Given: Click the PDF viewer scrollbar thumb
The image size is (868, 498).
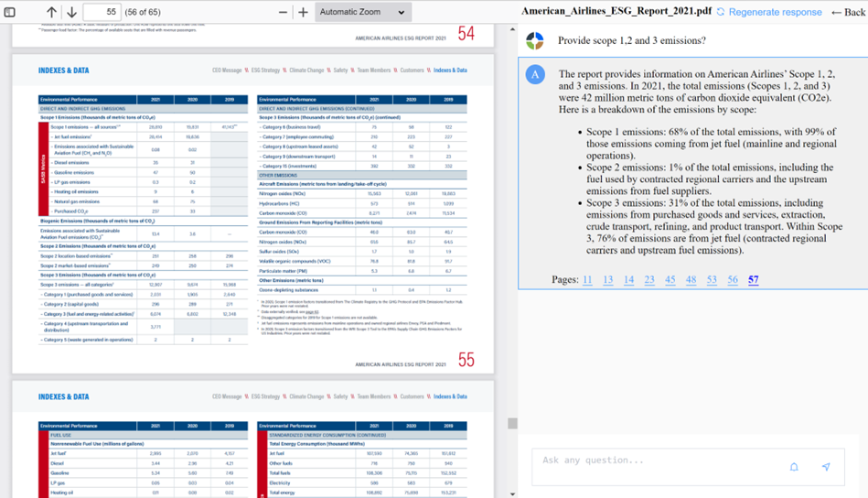Looking at the screenshot, I should coord(512,423).
